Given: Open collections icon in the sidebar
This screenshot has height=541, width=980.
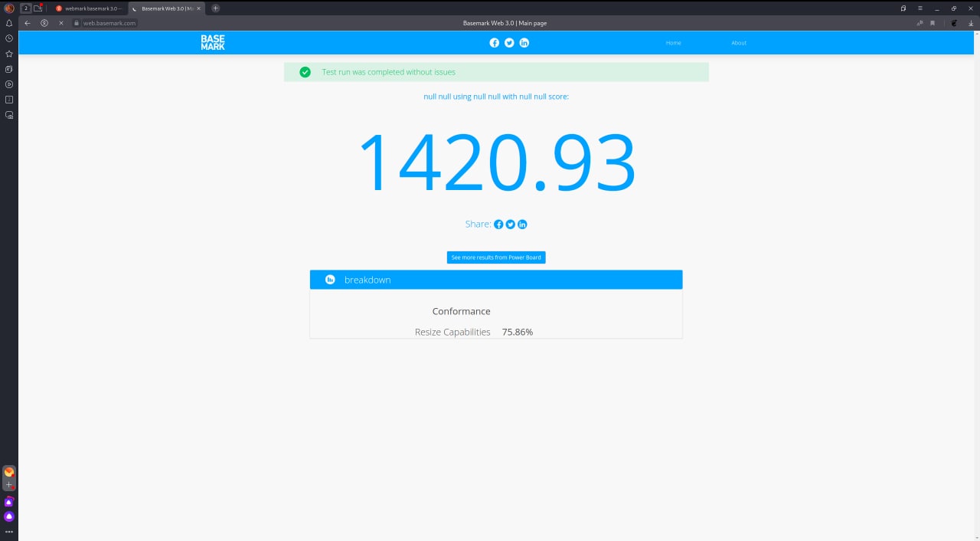Looking at the screenshot, I should (9, 69).
